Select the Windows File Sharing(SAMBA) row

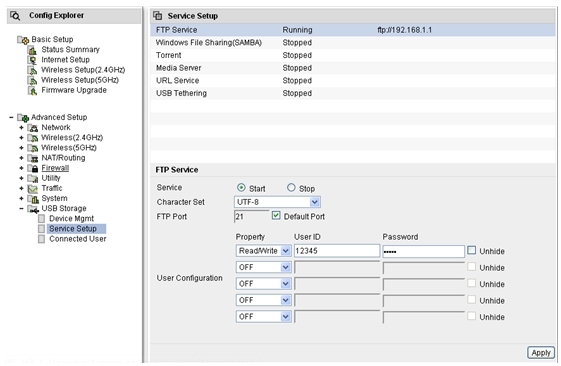click(x=353, y=43)
